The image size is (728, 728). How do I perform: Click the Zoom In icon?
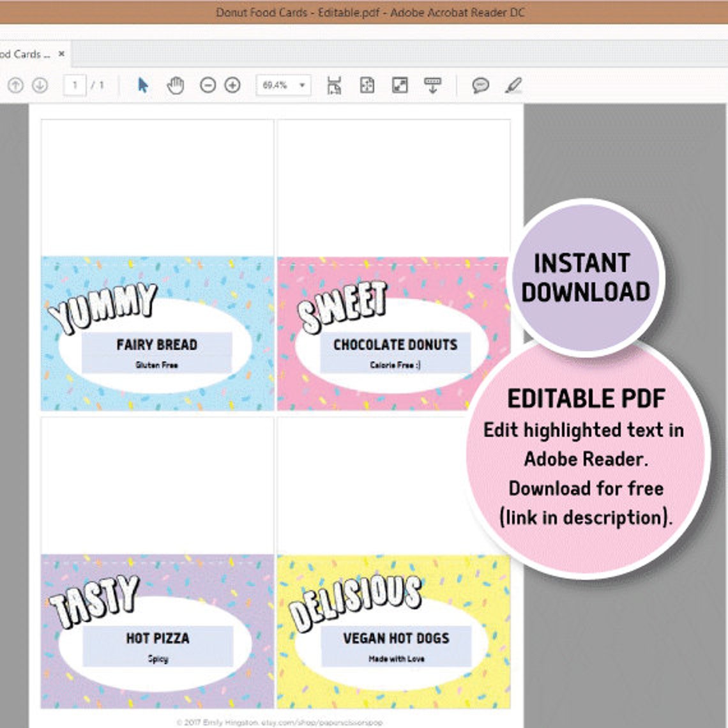[232, 84]
